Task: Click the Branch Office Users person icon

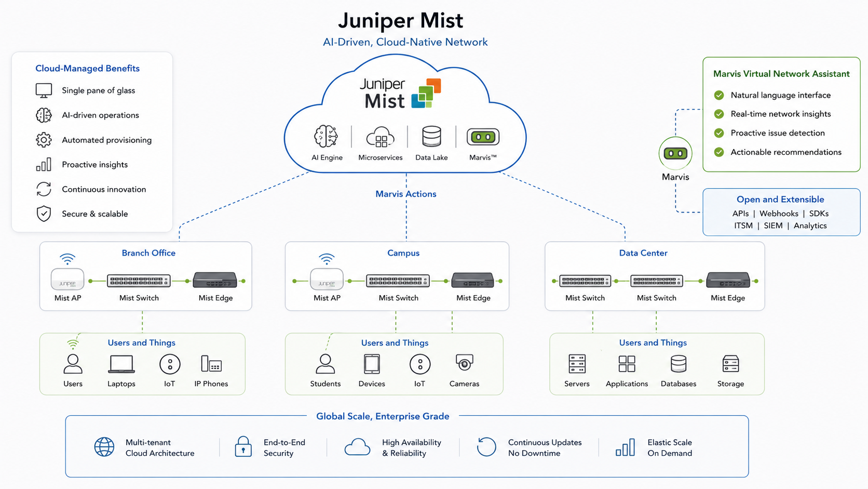Action: [x=73, y=364]
